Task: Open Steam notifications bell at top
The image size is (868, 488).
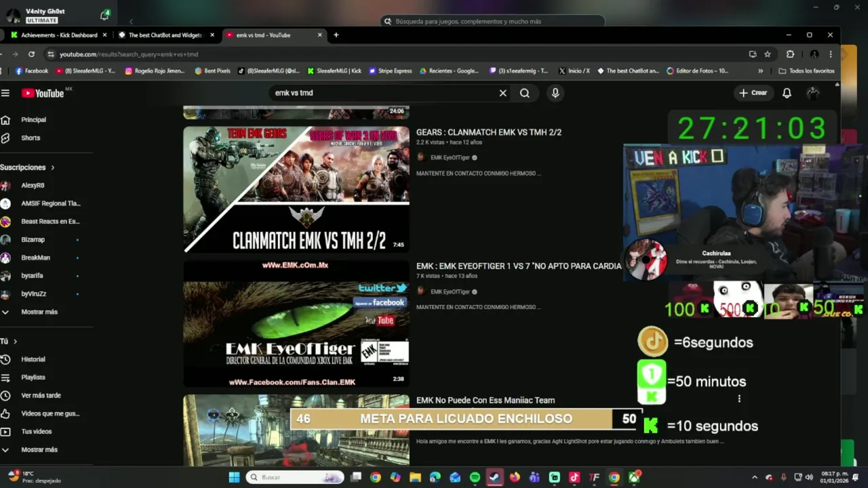Action: pyautogui.click(x=105, y=15)
